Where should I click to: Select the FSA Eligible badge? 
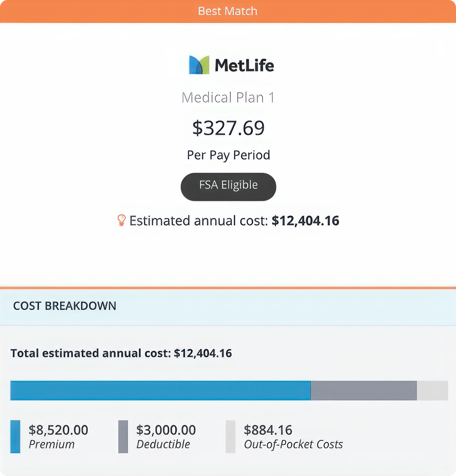[228, 187]
